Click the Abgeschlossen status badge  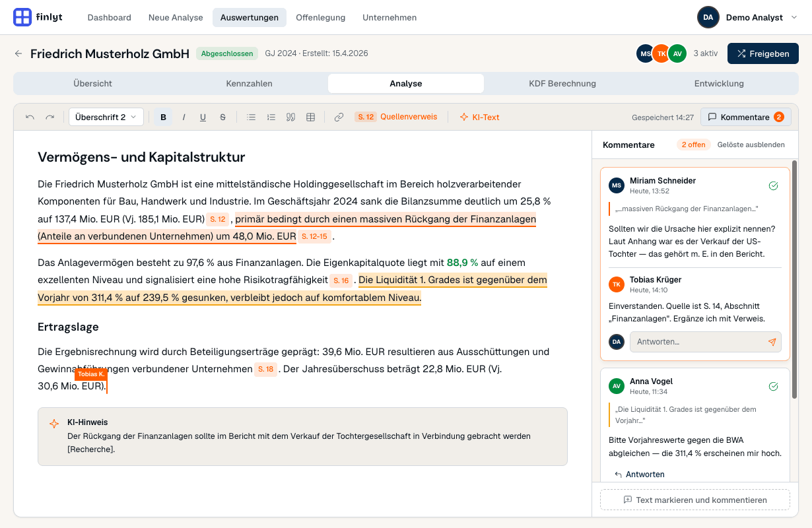tap(228, 53)
